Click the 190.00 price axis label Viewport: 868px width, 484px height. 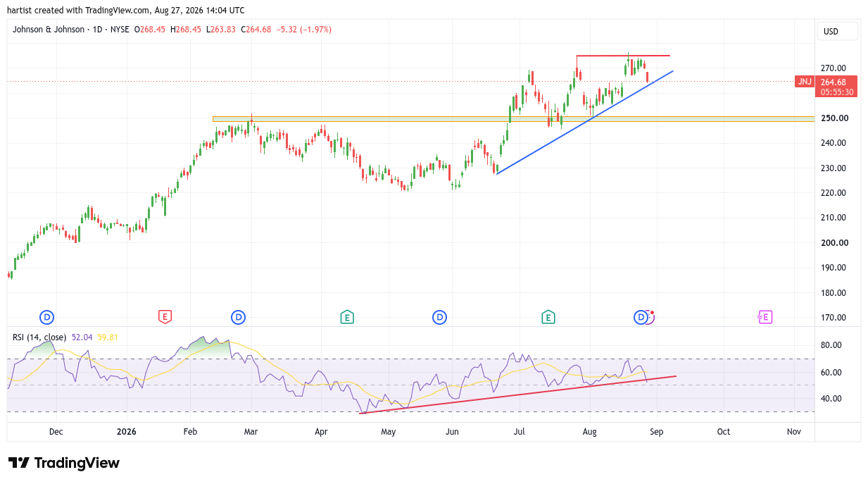tap(834, 268)
